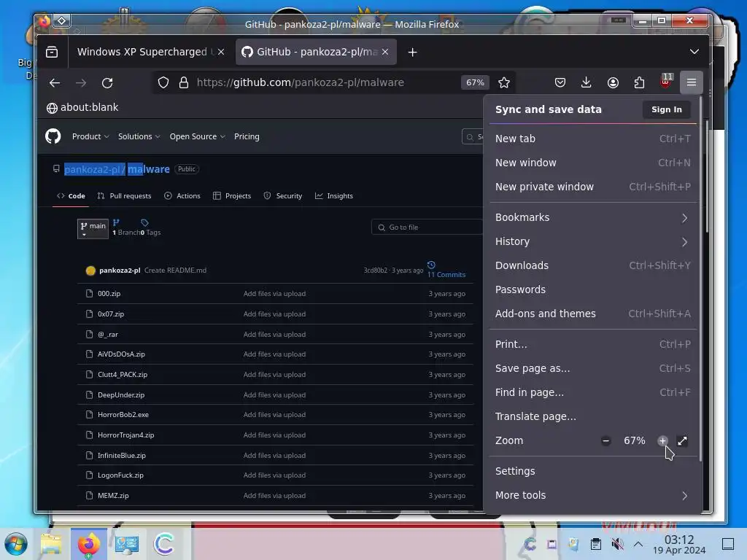747x560 pixels.
Task: Select Save page as…
Action: pyautogui.click(x=592, y=368)
